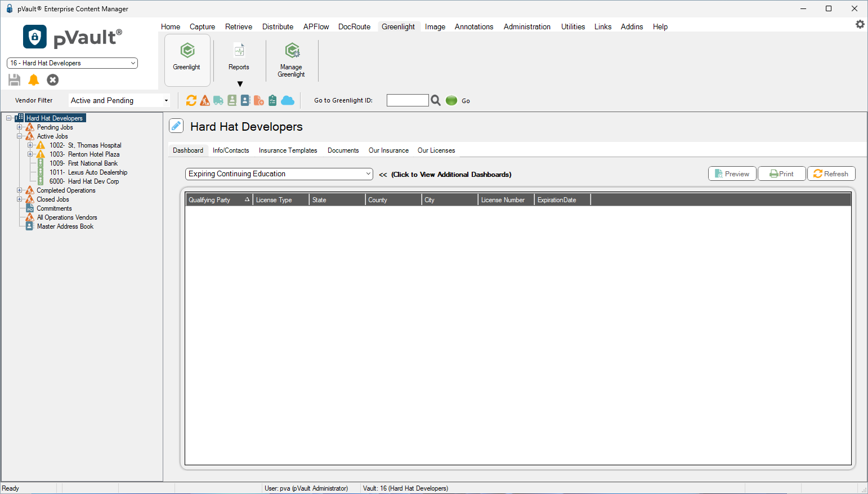Expand the Completed Operations node

[x=20, y=190]
